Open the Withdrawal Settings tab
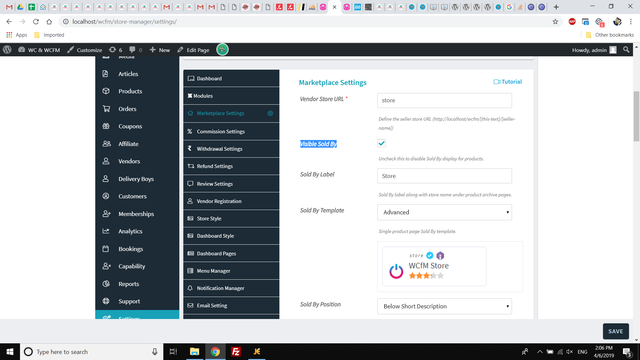 point(231,149)
